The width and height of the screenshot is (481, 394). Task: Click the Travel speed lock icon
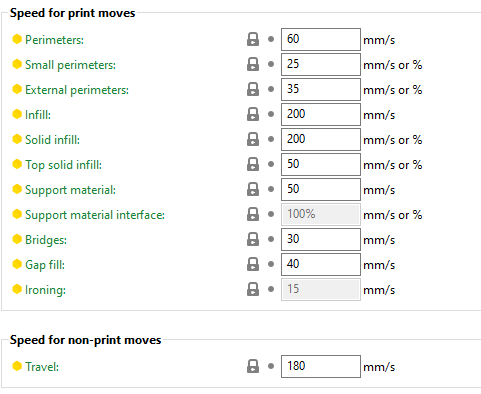(x=253, y=366)
